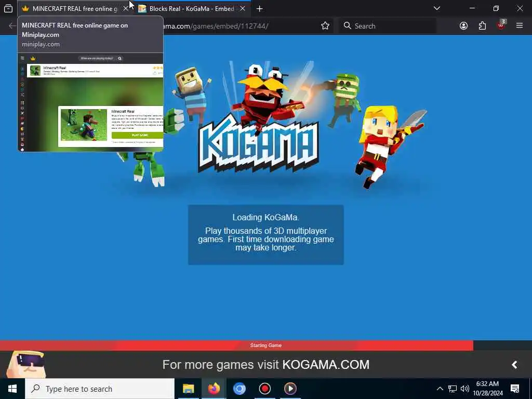This screenshot has width=532, height=399.
Task: Select the Blocks Real - KoGaMa tab
Action: pos(192,8)
